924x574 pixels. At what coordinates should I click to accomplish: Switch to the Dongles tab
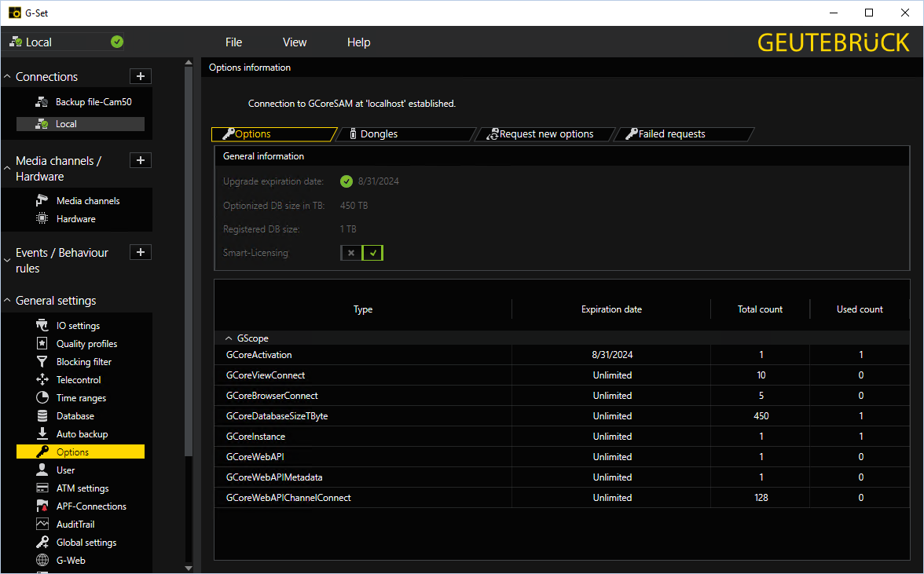[378, 134]
